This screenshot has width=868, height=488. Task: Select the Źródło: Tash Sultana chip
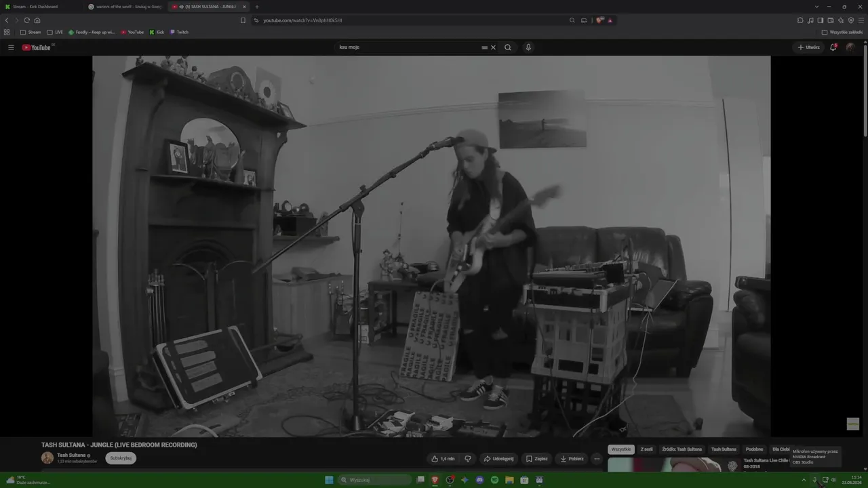[682, 449]
